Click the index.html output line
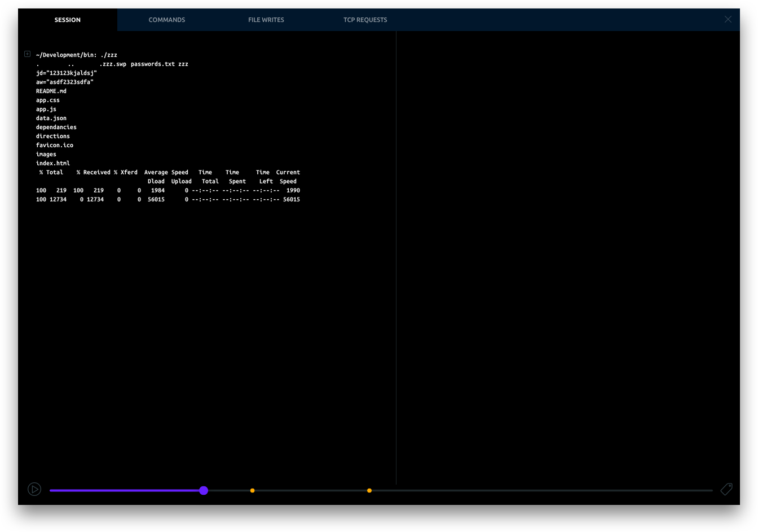Image resolution: width=758 pixels, height=532 pixels. tap(53, 164)
